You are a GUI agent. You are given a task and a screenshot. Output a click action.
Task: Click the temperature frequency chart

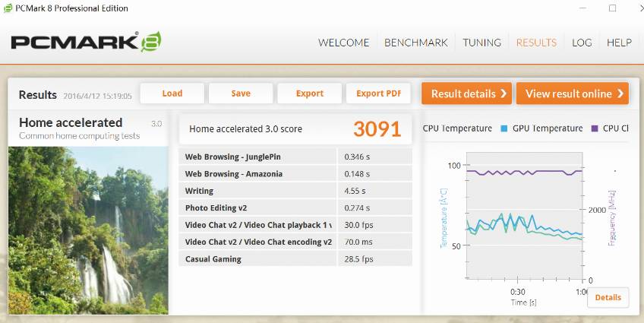525,215
